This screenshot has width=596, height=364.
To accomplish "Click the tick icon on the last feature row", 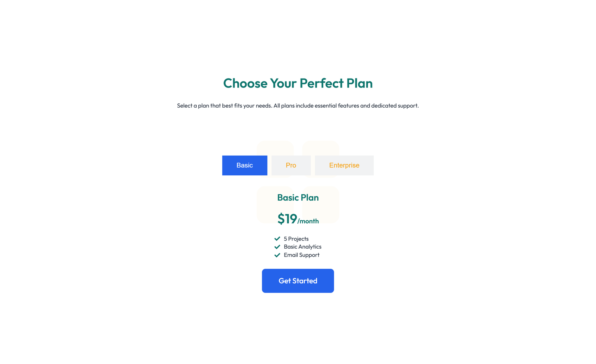I will (277, 255).
